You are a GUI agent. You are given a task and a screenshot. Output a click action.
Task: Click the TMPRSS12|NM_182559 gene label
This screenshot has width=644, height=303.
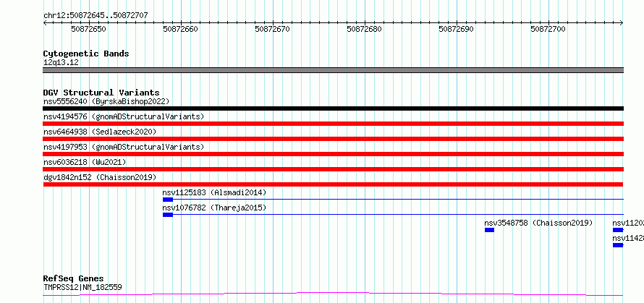(82, 287)
